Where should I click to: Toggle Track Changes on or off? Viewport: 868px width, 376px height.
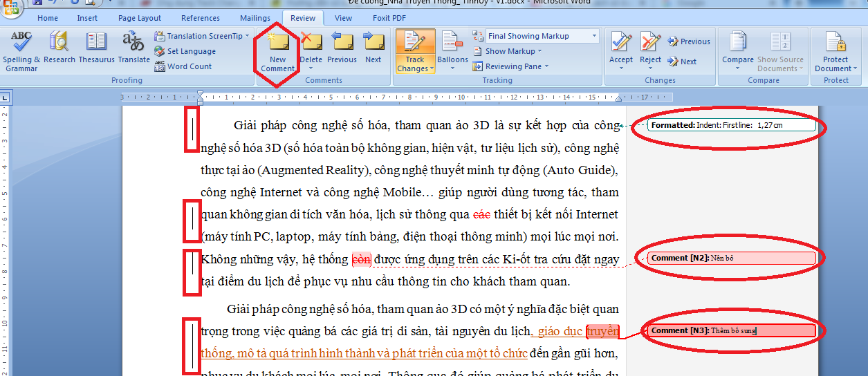click(416, 51)
